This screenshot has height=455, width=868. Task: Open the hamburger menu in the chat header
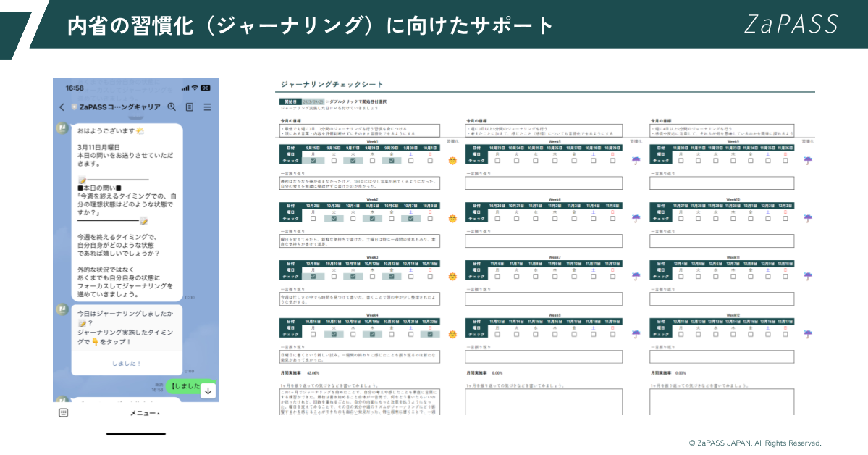[208, 107]
